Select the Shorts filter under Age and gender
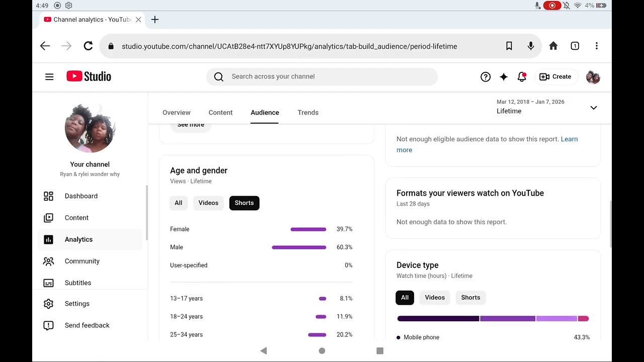 point(244,203)
